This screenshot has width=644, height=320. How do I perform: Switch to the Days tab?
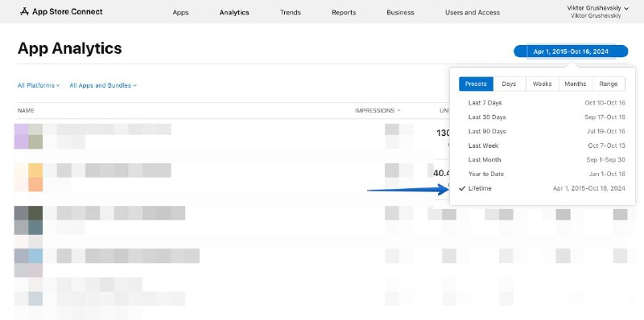click(x=509, y=84)
